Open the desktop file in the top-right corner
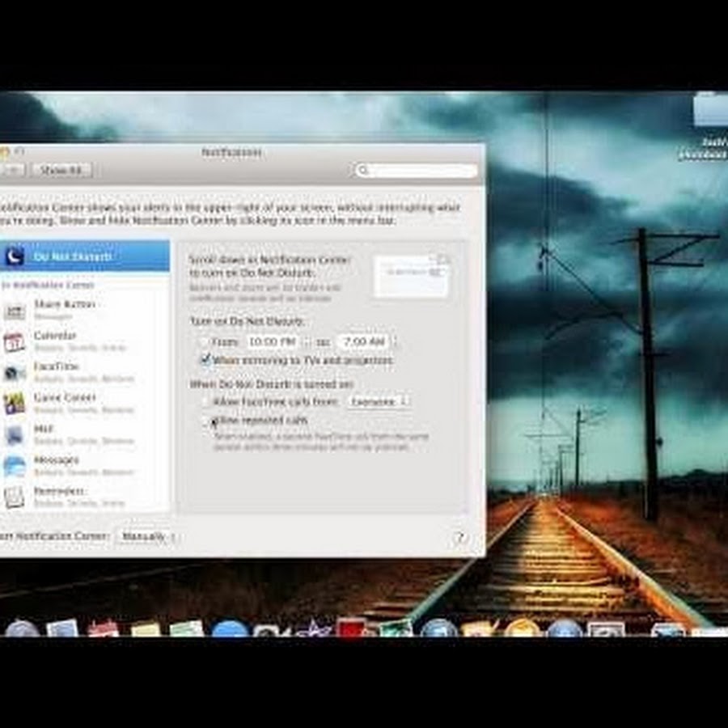This screenshot has height=728, width=728. point(709,113)
